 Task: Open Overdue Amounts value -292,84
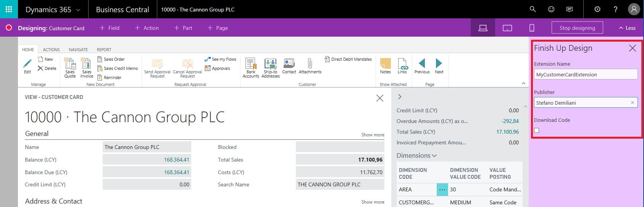tap(510, 121)
